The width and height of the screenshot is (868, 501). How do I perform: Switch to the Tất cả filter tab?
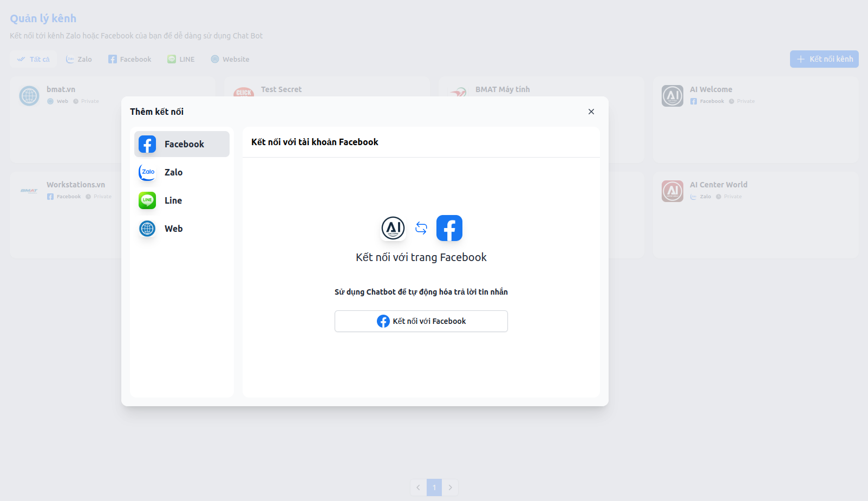pos(33,59)
